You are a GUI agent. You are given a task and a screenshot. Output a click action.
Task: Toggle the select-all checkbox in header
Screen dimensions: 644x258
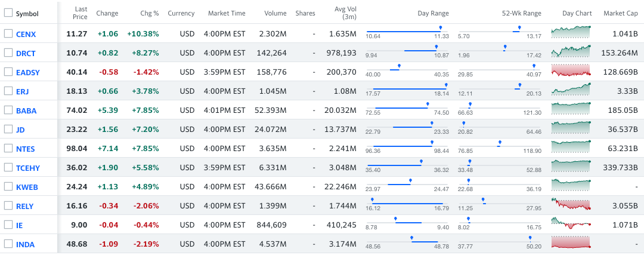(8, 13)
